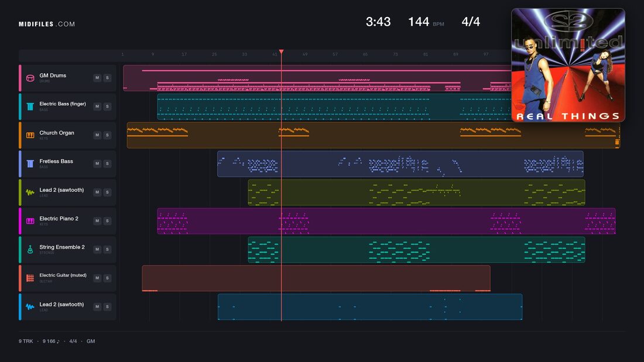
Task: Solo the Electric Guitar (muted) track
Action: (107, 278)
